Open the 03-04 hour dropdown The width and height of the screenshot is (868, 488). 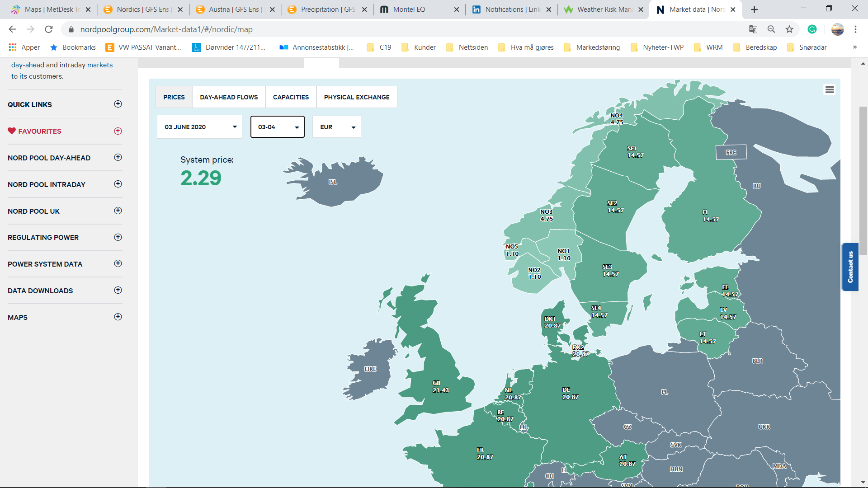click(x=278, y=127)
